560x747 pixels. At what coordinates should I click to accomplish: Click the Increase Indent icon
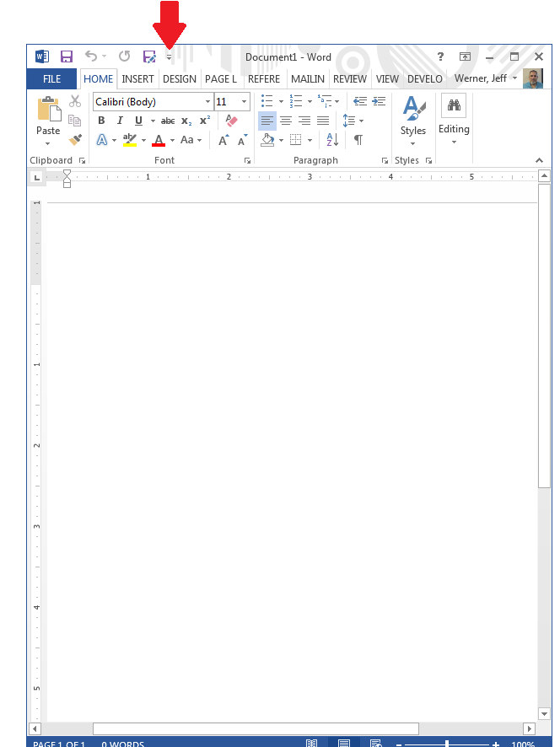click(379, 101)
